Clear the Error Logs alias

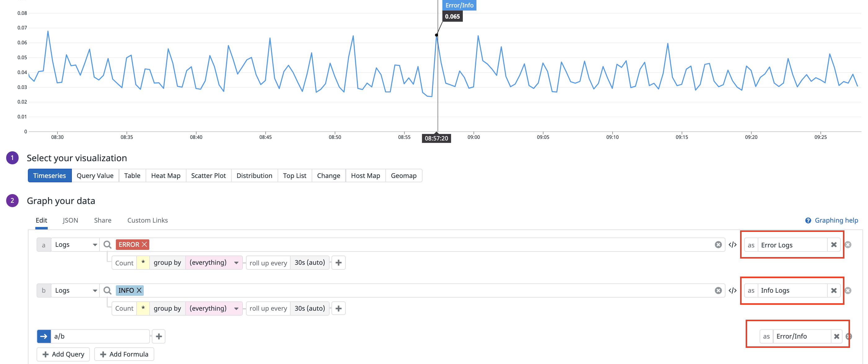click(834, 245)
